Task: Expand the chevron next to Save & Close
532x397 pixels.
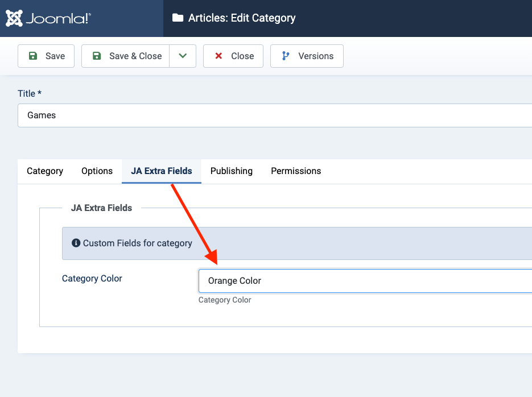Action: click(183, 56)
